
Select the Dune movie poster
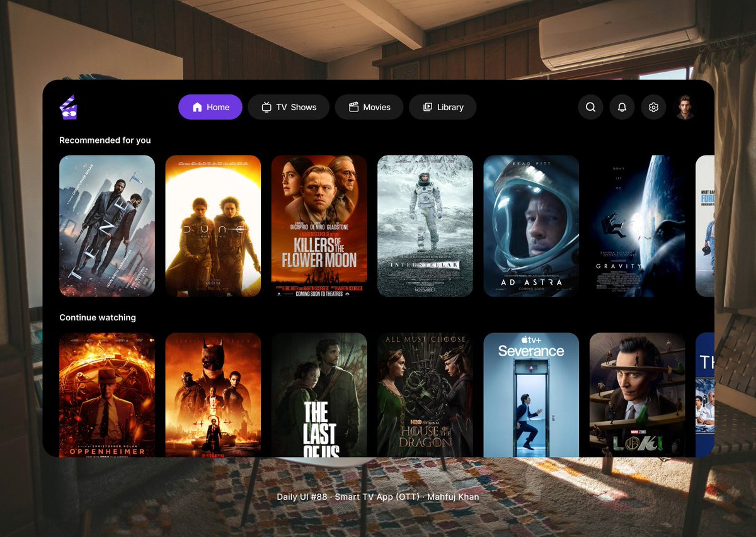pyautogui.click(x=213, y=226)
